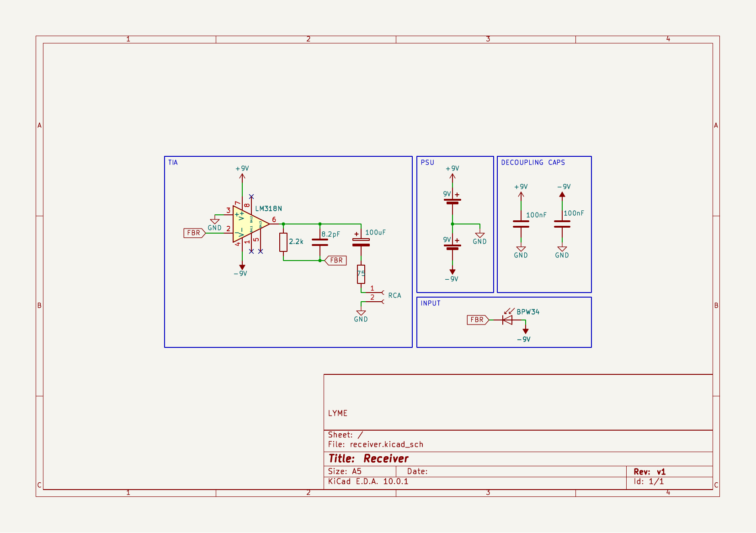Select FBR label in the INPUT box
The image size is (756, 533).
tap(478, 320)
